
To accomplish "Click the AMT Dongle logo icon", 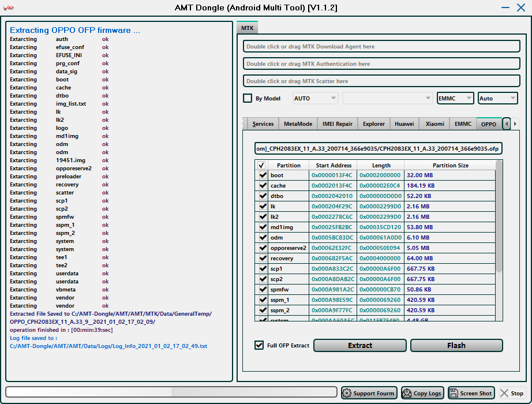I will [8, 8].
